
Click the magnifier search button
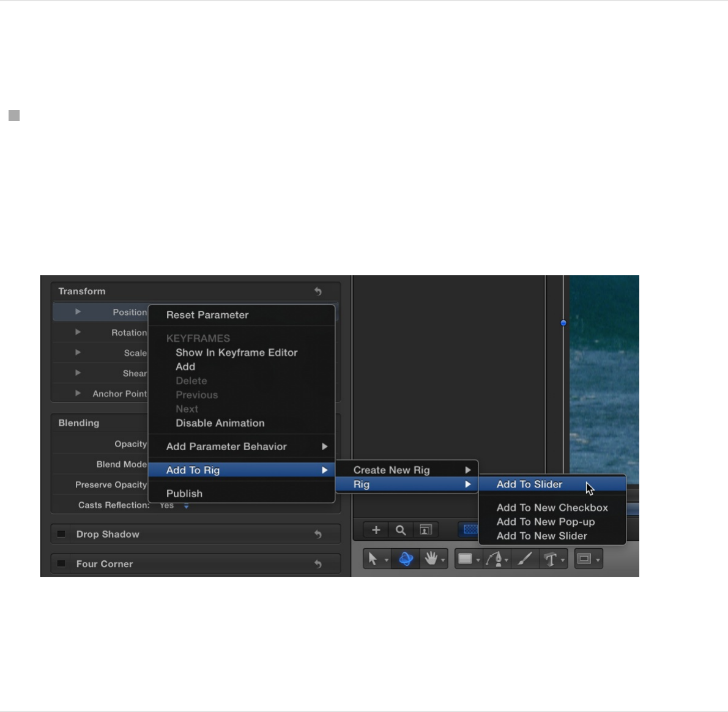pyautogui.click(x=401, y=530)
